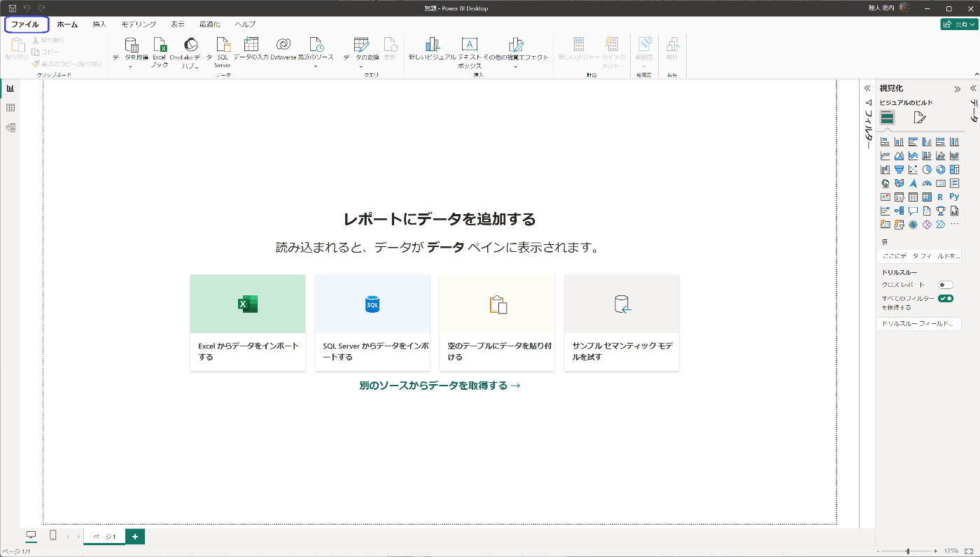The width and height of the screenshot is (980, 557).
Task: Add a new page with plus button
Action: pyautogui.click(x=135, y=536)
